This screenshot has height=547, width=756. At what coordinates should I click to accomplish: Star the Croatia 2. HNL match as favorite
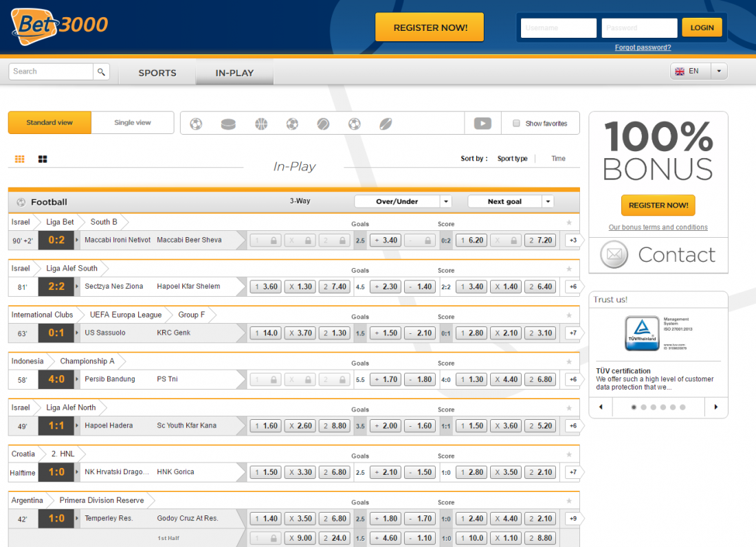pyautogui.click(x=569, y=454)
